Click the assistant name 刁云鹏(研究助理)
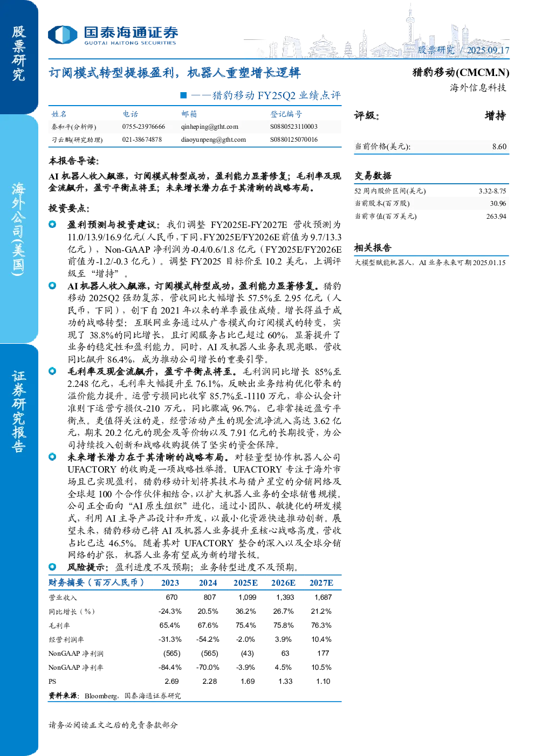The image size is (535, 756). 77,140
